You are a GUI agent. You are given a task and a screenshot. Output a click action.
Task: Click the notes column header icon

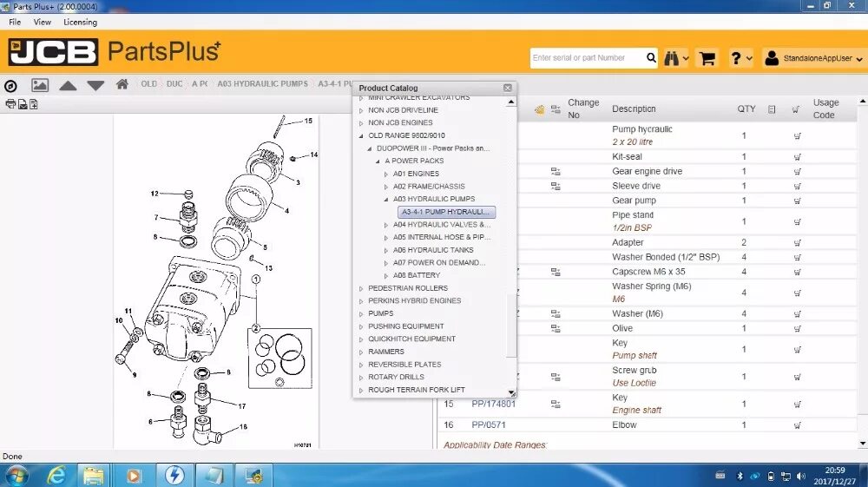[x=772, y=109]
